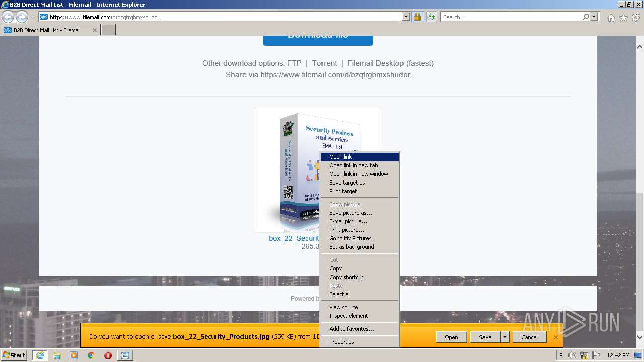Image resolution: width=644 pixels, height=362 pixels.
Task: Expand the Save options dropdown arrow
Action: (x=505, y=337)
